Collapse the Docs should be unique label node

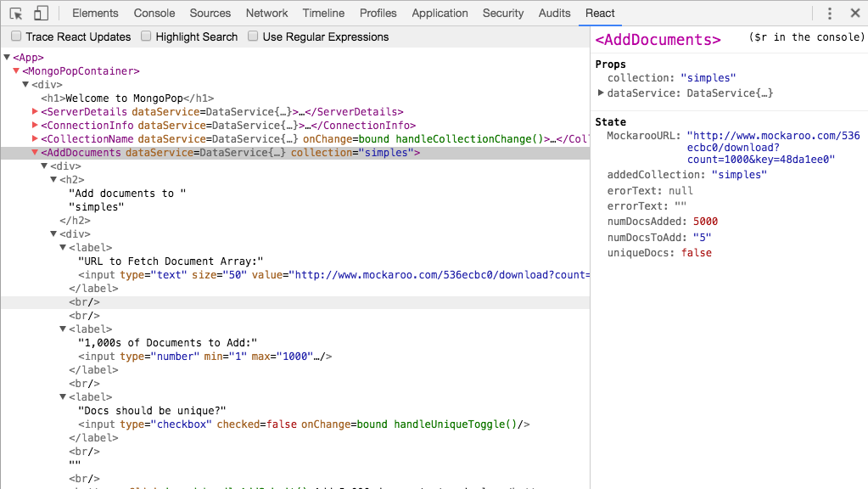pyautogui.click(x=63, y=397)
